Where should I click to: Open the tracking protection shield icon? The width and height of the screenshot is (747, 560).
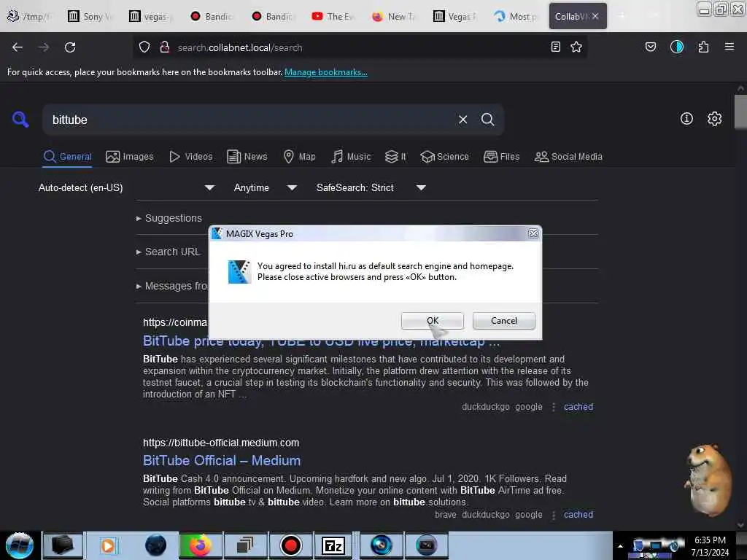pyautogui.click(x=144, y=47)
